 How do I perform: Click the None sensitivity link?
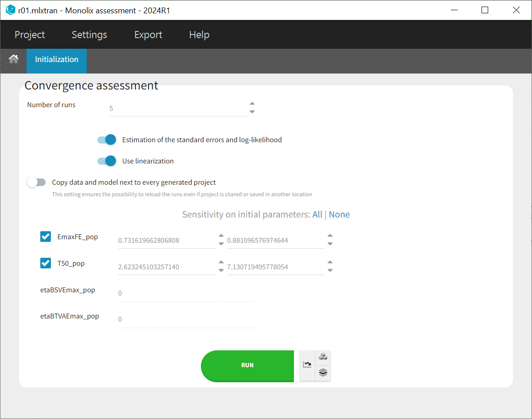(339, 214)
